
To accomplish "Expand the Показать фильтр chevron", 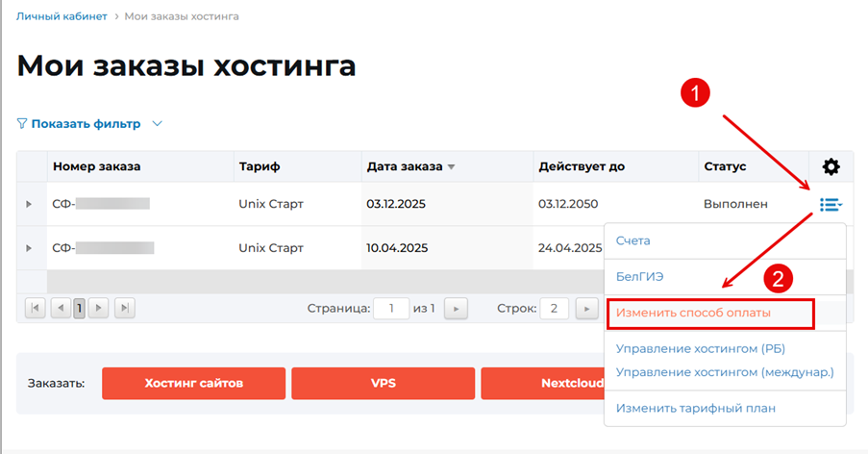I will coord(158,124).
